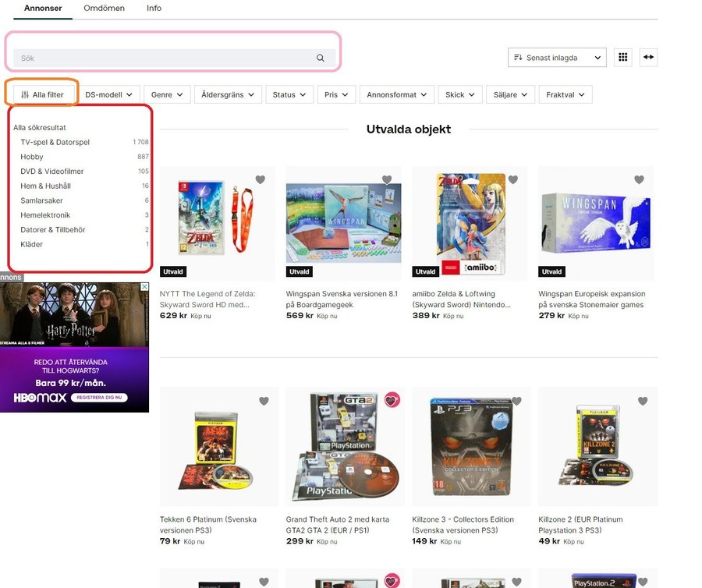The height and width of the screenshot is (588, 702).
Task: Open the Wingspan European expansion box thumbnail
Action: click(596, 223)
